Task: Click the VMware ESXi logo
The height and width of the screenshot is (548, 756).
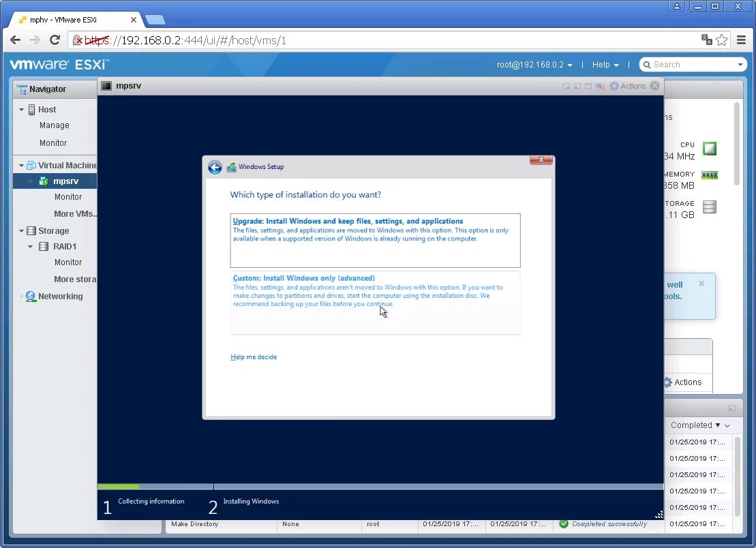Action: (x=60, y=64)
